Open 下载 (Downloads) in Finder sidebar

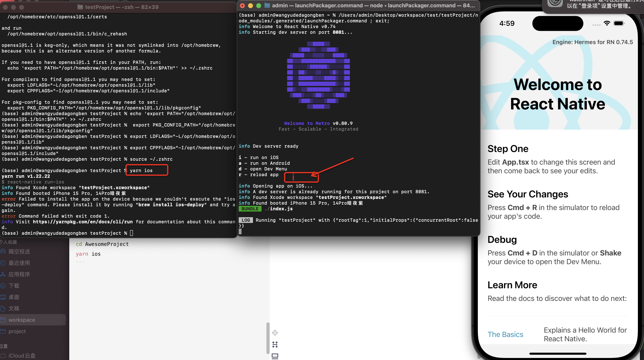(14, 286)
